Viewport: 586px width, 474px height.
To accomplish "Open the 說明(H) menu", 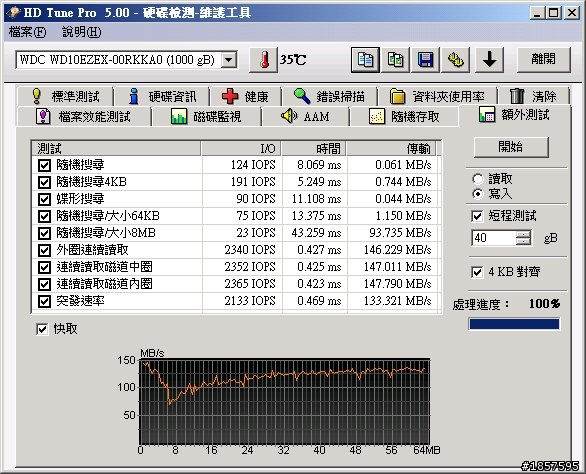I will pos(81,32).
